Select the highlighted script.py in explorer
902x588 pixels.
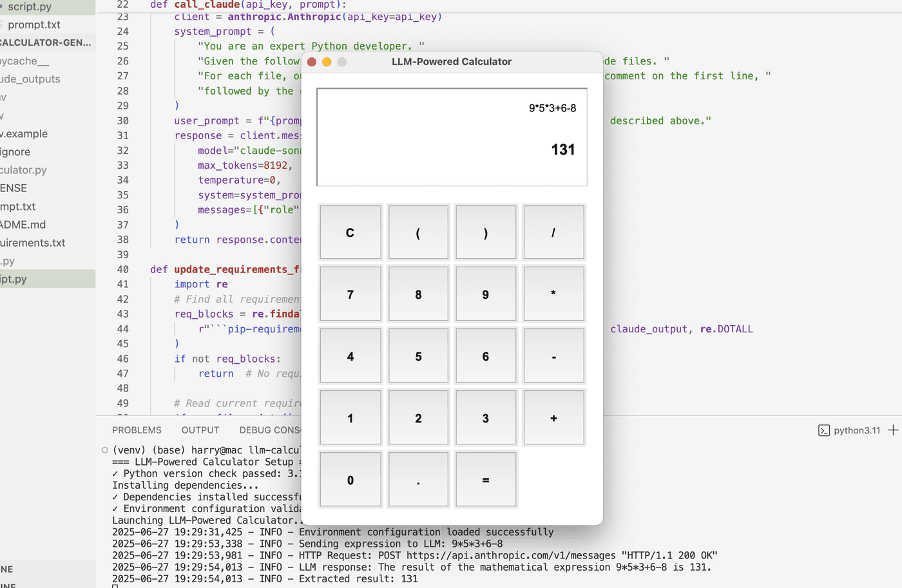click(48, 279)
